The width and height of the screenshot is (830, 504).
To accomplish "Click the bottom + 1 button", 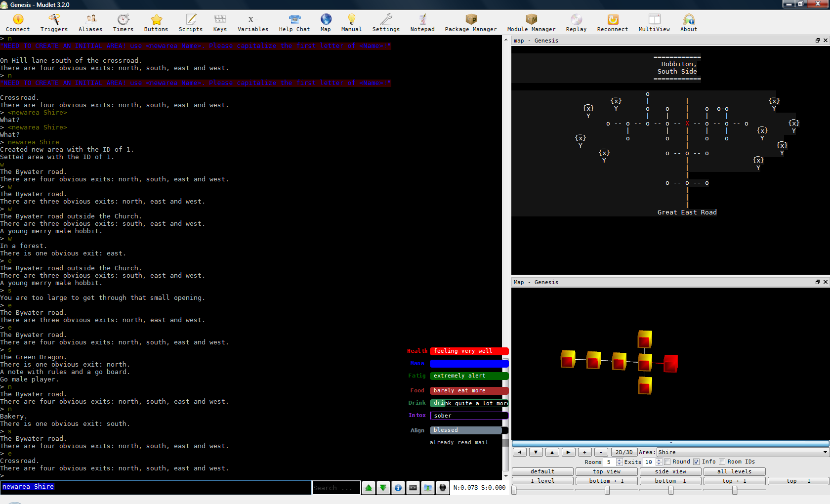I will 606,481.
